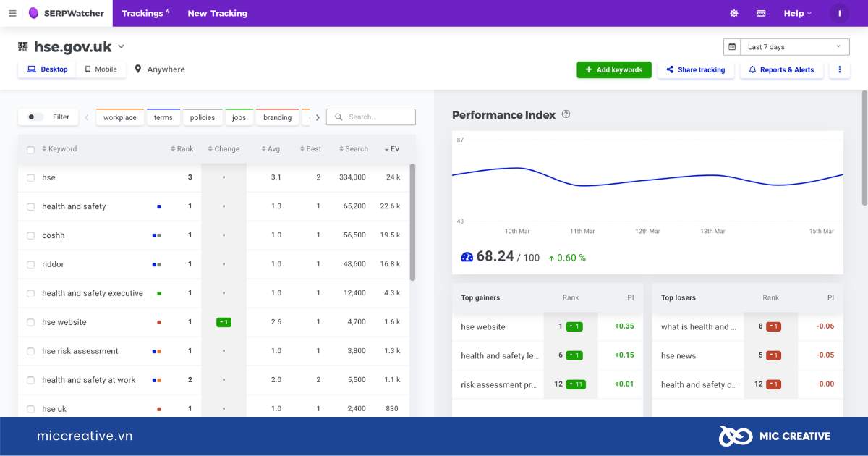This screenshot has width=868, height=456.
Task: Click the Anywhere location label
Action: [166, 69]
